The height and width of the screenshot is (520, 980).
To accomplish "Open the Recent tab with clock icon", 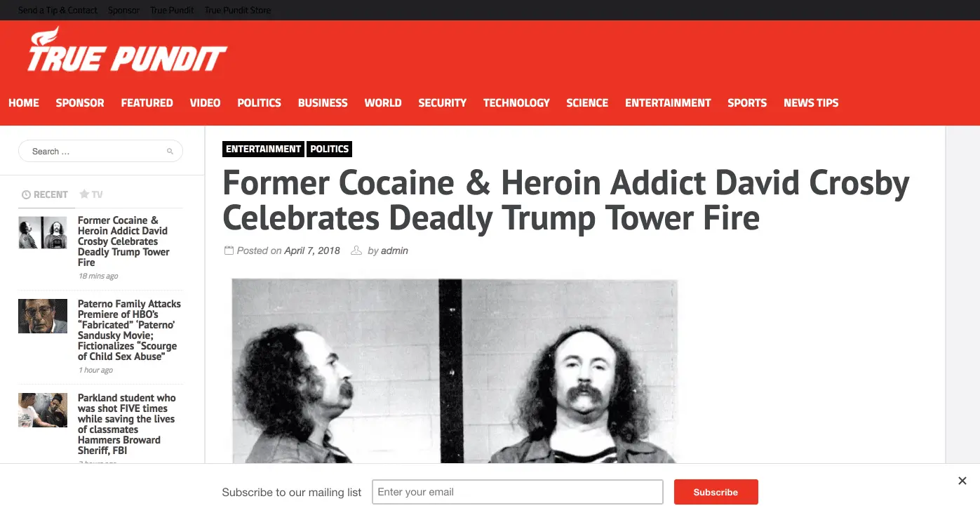I will [45, 194].
